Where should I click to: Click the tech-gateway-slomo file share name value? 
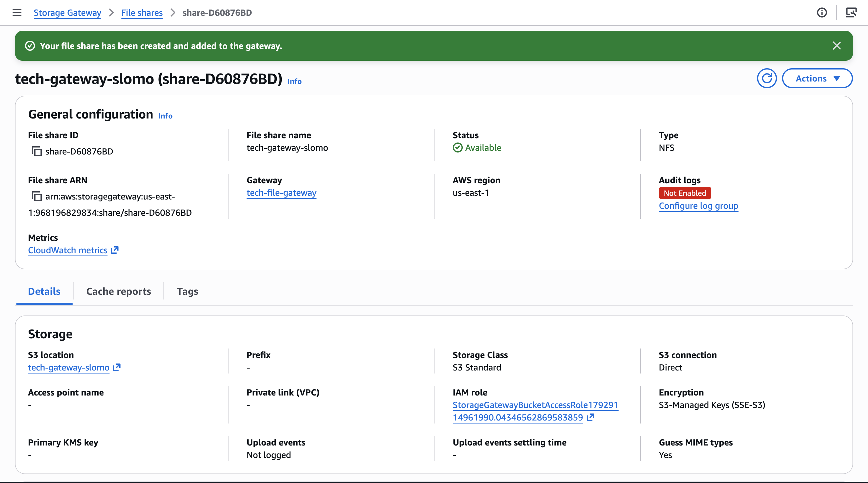[x=287, y=148]
